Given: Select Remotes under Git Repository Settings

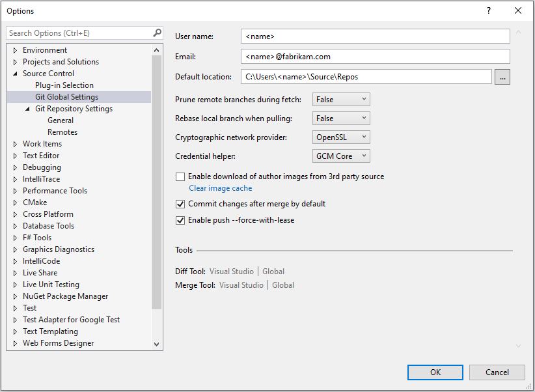Looking at the screenshot, I should tap(62, 132).
